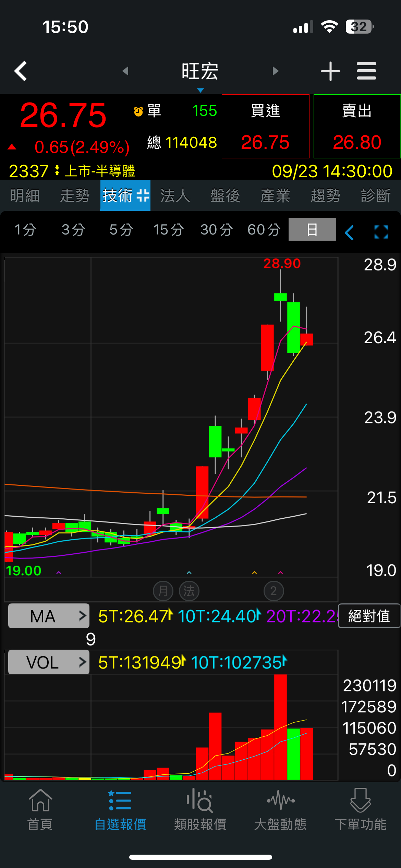The height and width of the screenshot is (868, 401).
Task: Open the 診斷 tab
Action: [x=376, y=196]
